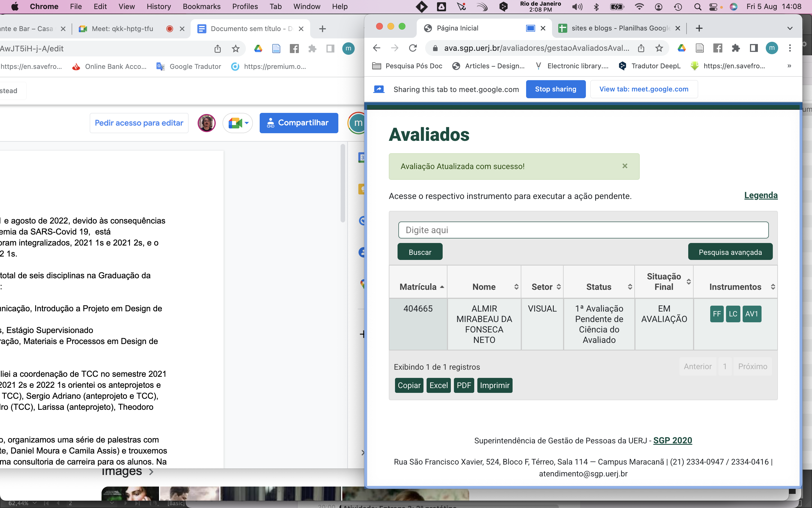
Task: Open Wi-Fi status in menu bar
Action: point(639,6)
